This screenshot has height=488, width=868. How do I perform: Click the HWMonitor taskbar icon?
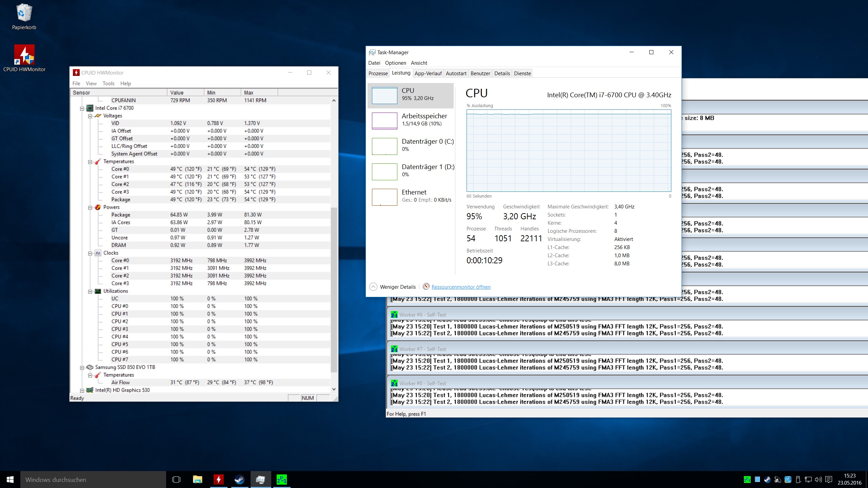(218, 480)
